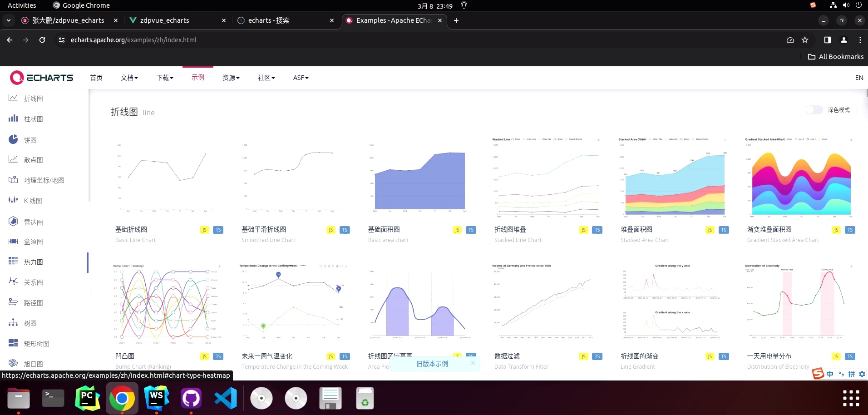Viewport: 868px width, 415px height.
Task: Dismiss the 旧版本示例 popup notification
Action: pyautogui.click(x=473, y=363)
